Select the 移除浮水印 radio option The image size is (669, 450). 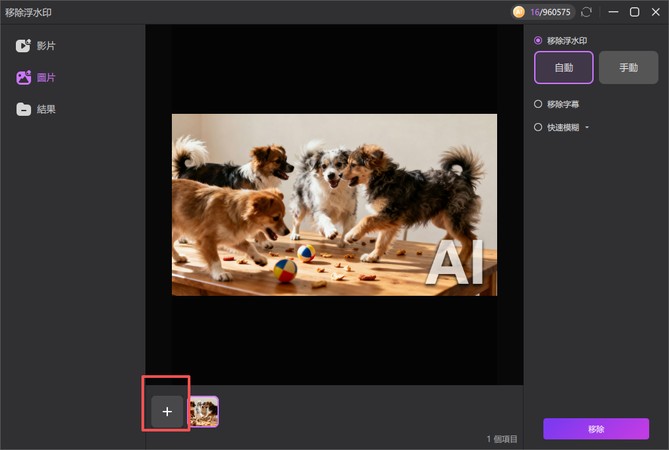point(539,40)
